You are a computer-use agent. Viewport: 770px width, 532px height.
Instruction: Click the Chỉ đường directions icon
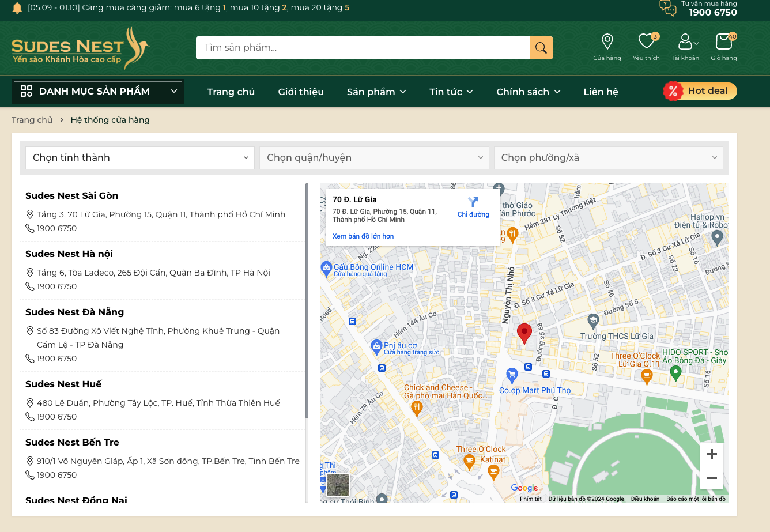coord(473,202)
